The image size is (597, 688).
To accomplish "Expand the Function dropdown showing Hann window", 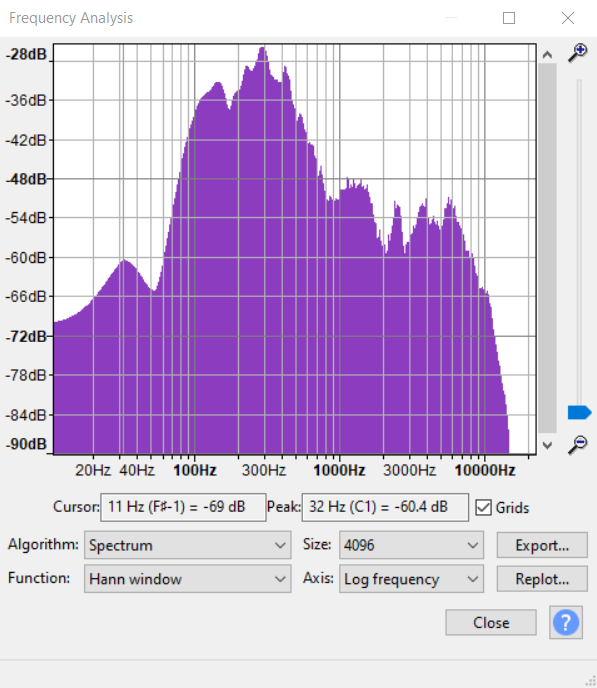I will pyautogui.click(x=187, y=579).
